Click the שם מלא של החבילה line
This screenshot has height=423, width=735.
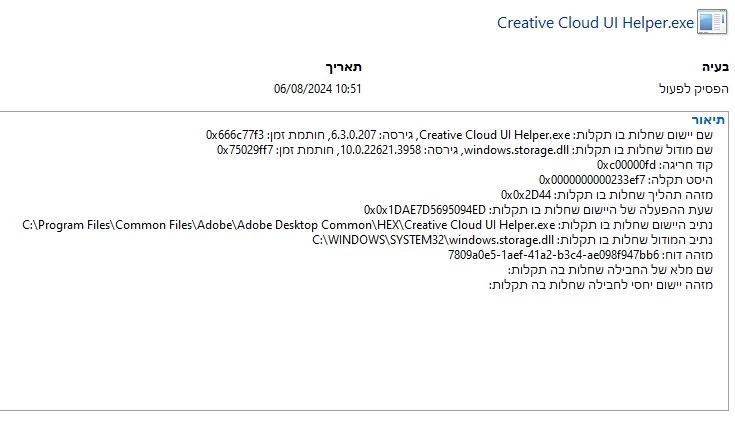click(x=610, y=270)
